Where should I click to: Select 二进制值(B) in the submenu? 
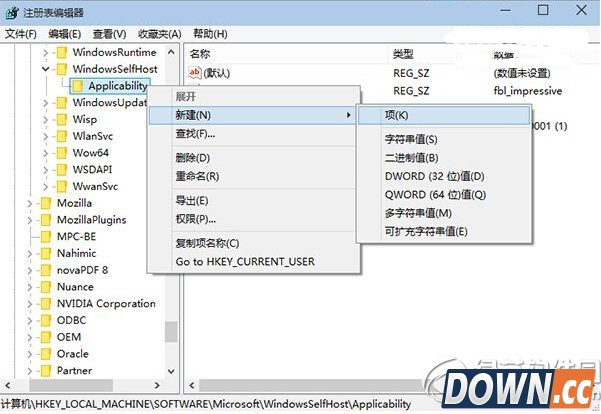(x=444, y=158)
